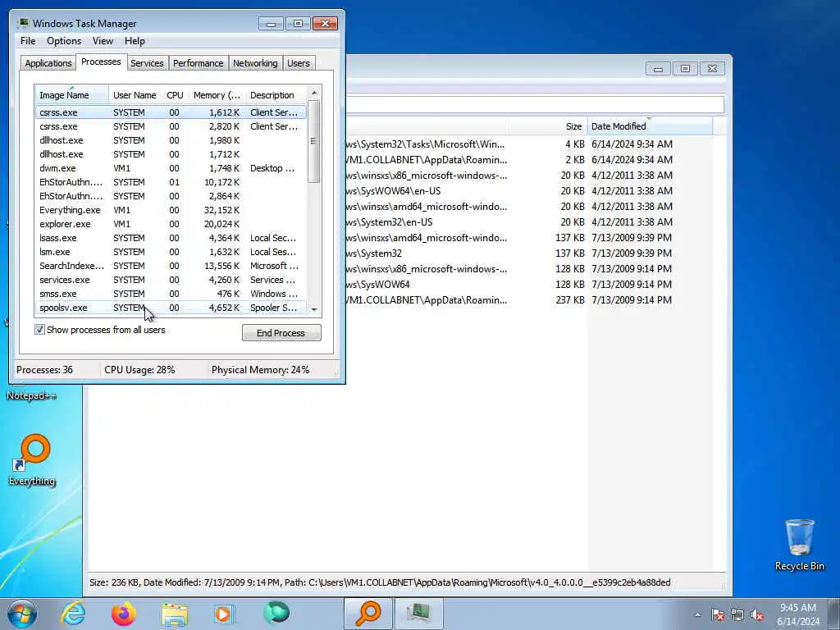Select the lsass.exe process row

pyautogui.click(x=171, y=238)
